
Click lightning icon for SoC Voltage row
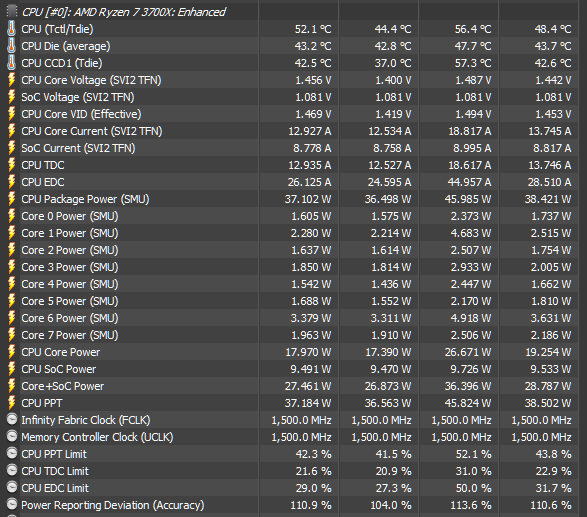pyautogui.click(x=12, y=97)
